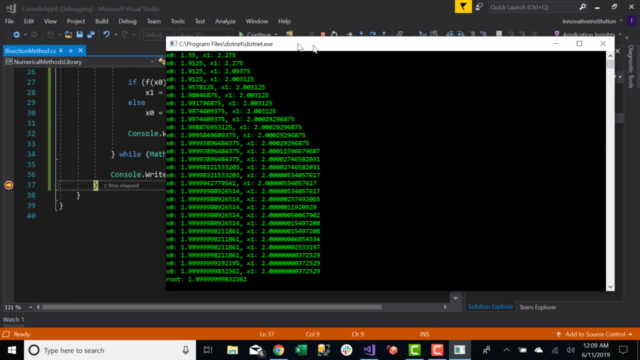Click the Quick Launch search magnifier
The height and width of the screenshot is (360, 640).
(582, 7)
